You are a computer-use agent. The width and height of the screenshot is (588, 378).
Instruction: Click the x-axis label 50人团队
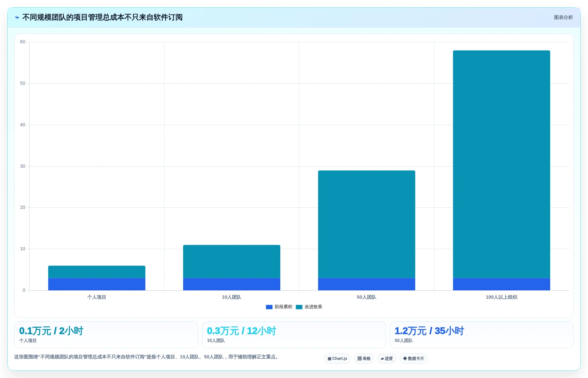(x=367, y=297)
